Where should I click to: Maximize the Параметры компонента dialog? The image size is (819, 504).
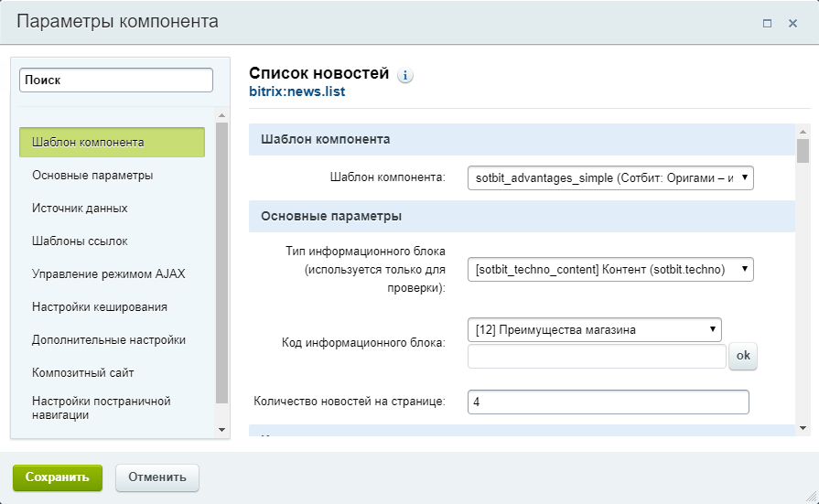pos(767,24)
